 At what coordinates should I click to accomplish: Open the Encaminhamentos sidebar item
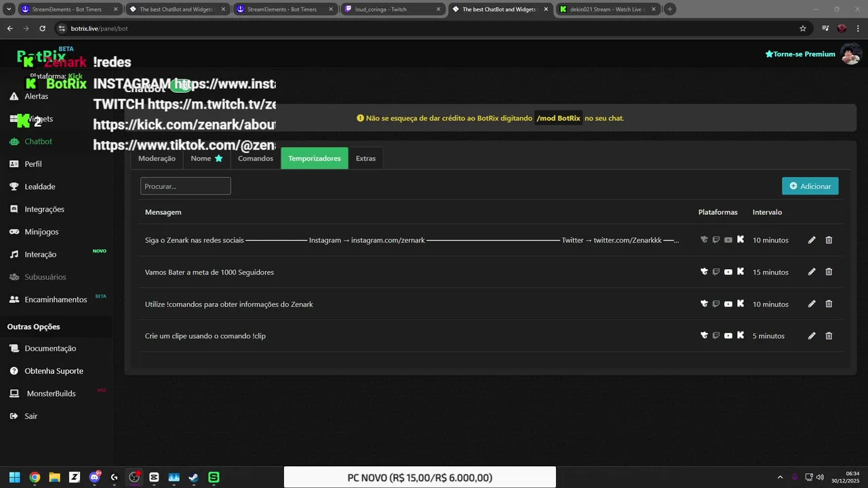click(x=56, y=300)
